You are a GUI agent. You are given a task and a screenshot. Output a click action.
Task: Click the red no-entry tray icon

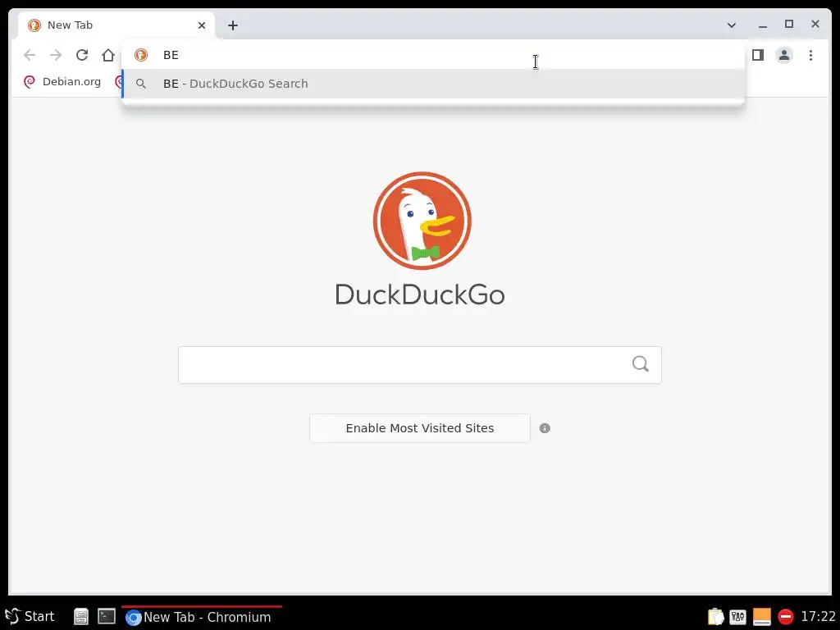click(x=785, y=617)
